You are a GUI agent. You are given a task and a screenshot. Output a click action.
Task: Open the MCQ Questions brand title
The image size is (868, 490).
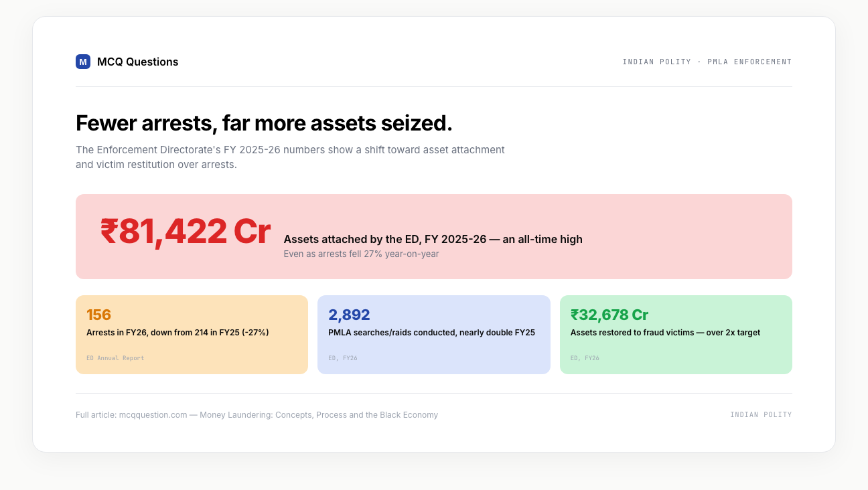137,62
